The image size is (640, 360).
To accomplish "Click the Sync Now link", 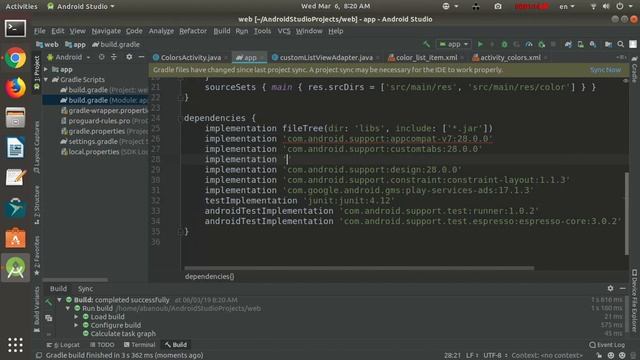I will click(605, 70).
